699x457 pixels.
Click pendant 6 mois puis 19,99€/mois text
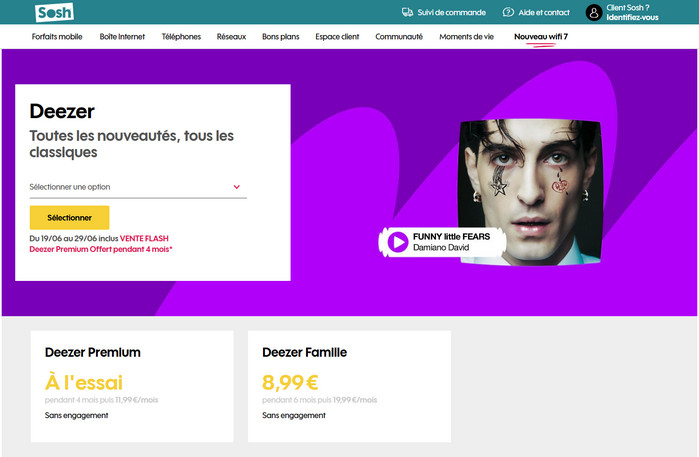[x=320, y=400]
